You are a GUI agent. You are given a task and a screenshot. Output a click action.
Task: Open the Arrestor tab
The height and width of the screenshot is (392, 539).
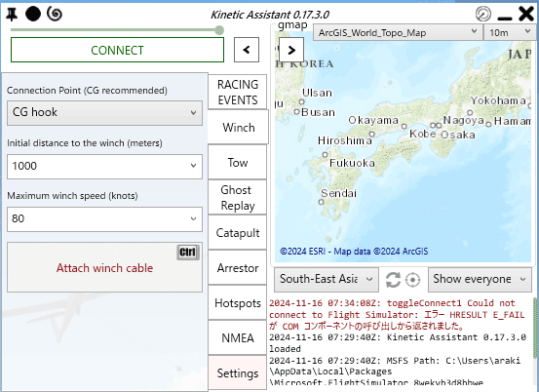[238, 267]
